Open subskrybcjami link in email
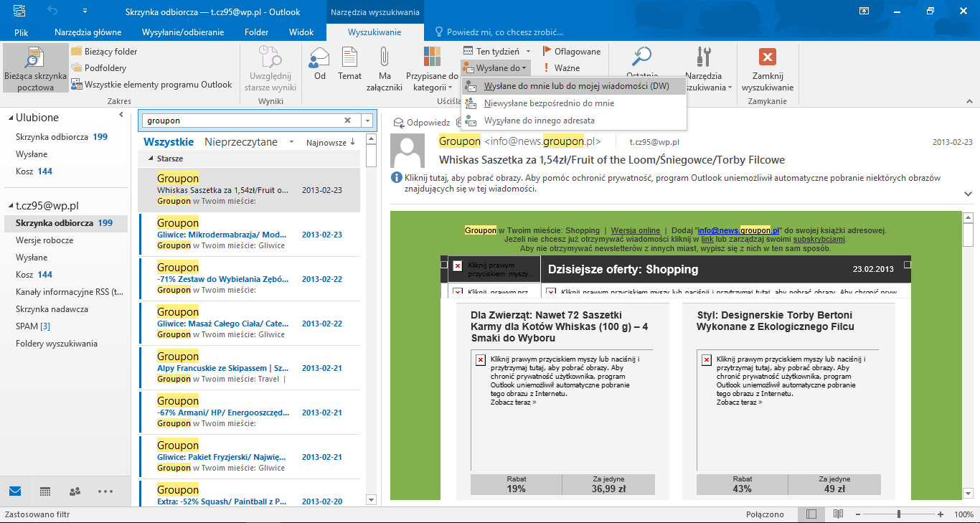Screen dimensions: 980x523 [819, 239]
